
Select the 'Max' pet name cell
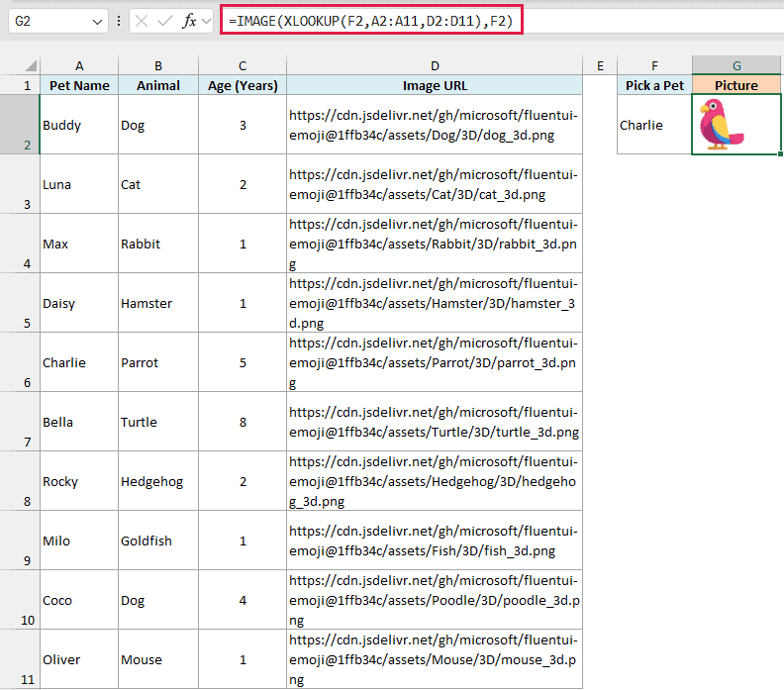[x=79, y=244]
